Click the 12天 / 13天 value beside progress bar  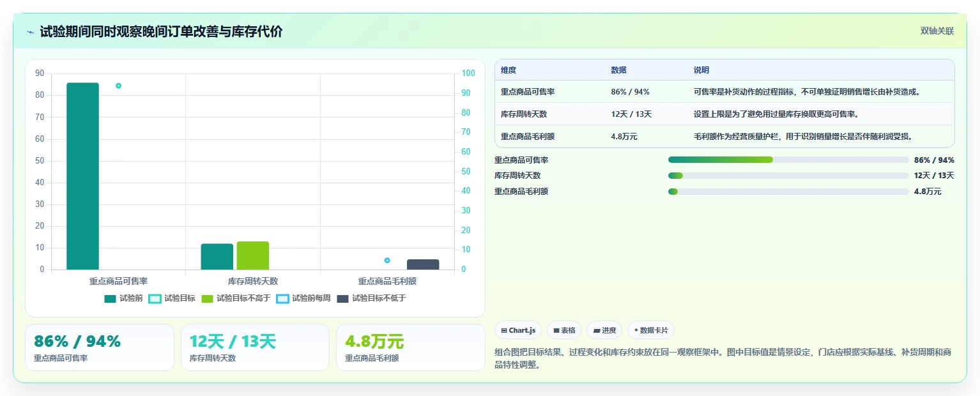coord(934,176)
